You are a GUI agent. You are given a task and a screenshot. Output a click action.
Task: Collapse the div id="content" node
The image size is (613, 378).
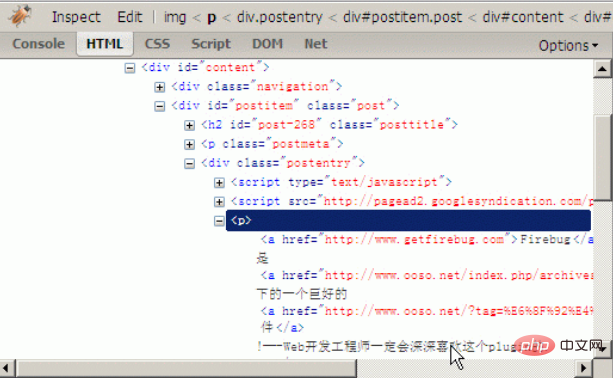point(130,68)
